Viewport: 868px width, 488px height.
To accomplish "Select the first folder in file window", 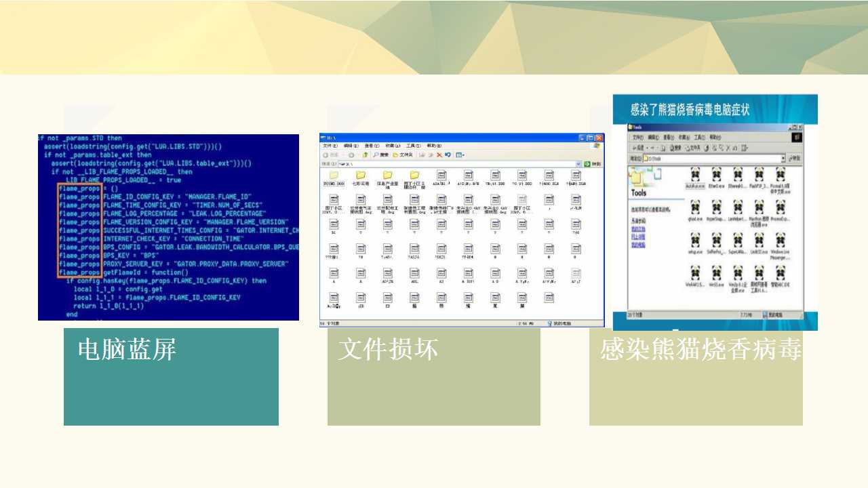I will click(x=334, y=178).
